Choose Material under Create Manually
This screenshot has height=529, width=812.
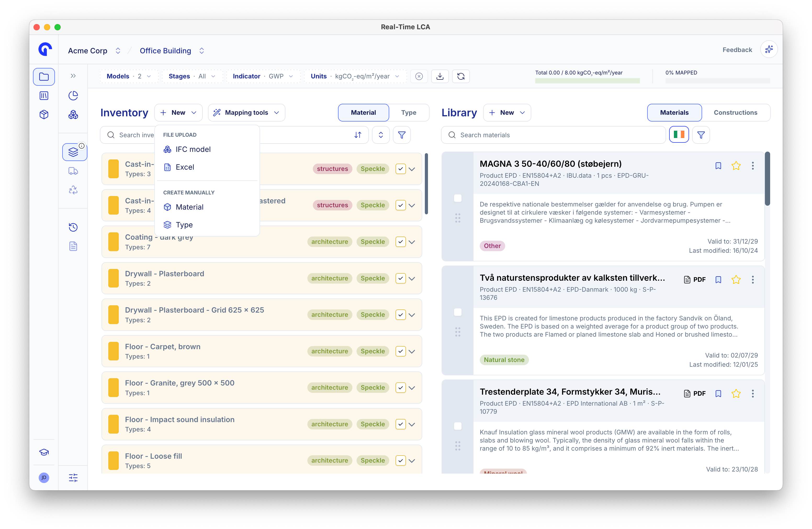point(207,207)
